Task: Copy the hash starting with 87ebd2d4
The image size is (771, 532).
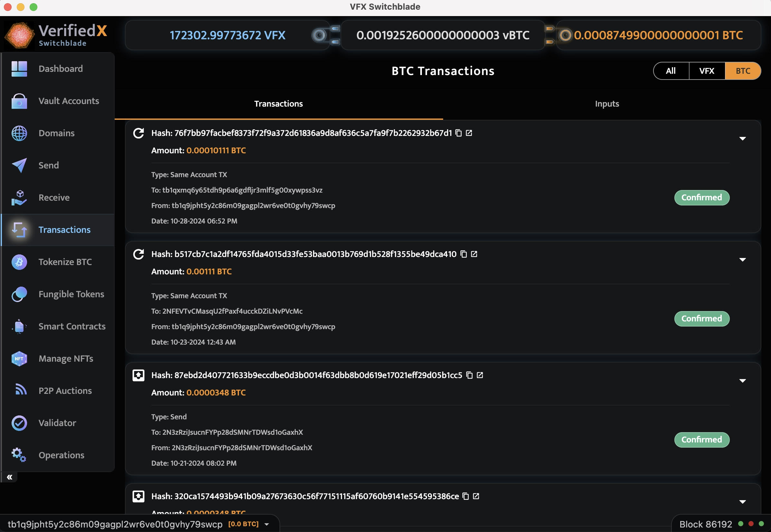Action: [469, 375]
